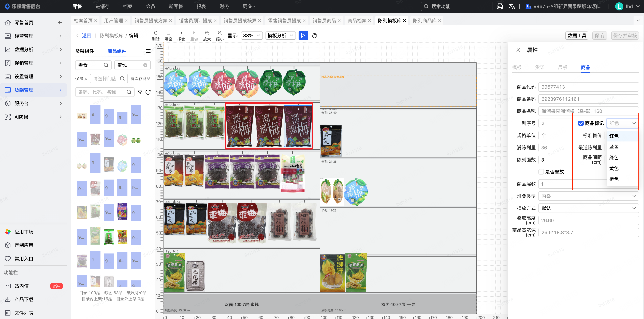This screenshot has height=319, width=644.
Task: Click the filter funnel icon
Action: point(140,92)
